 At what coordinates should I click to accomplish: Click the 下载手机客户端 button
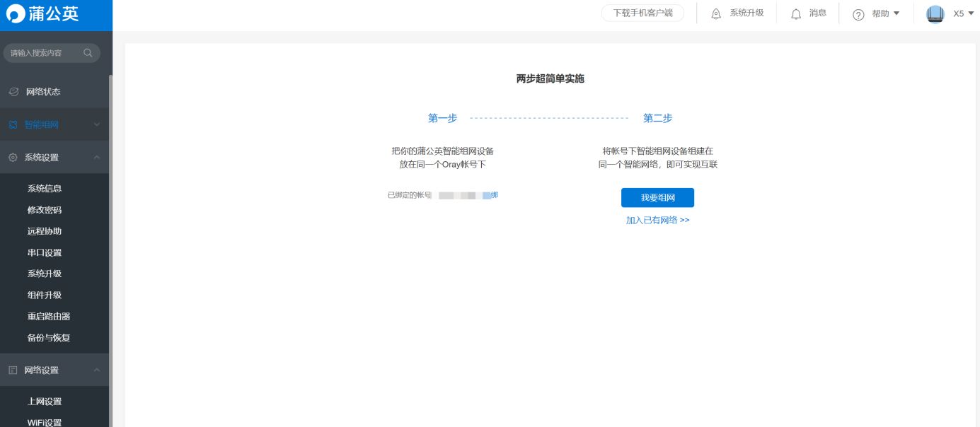coord(642,13)
